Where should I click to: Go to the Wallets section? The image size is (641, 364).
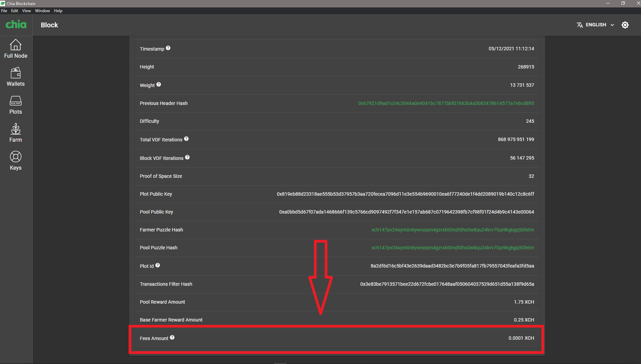click(x=16, y=77)
